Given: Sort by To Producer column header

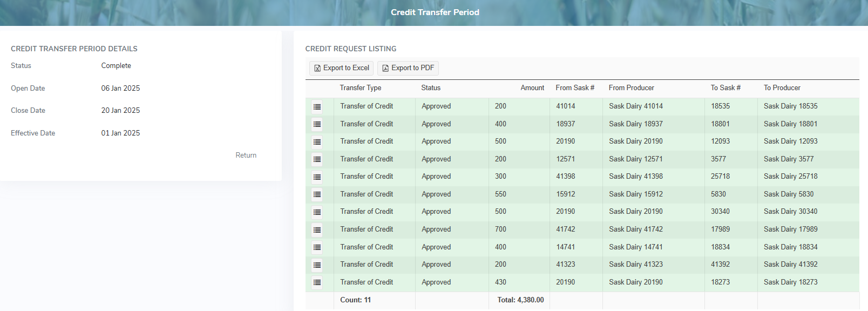Looking at the screenshot, I should (x=782, y=88).
